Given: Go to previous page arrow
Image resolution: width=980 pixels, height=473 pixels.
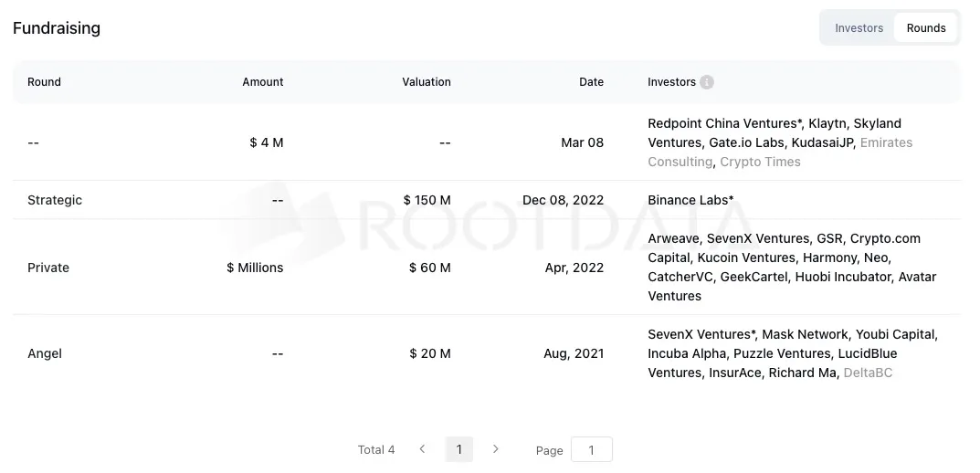Looking at the screenshot, I should pyautogui.click(x=422, y=449).
